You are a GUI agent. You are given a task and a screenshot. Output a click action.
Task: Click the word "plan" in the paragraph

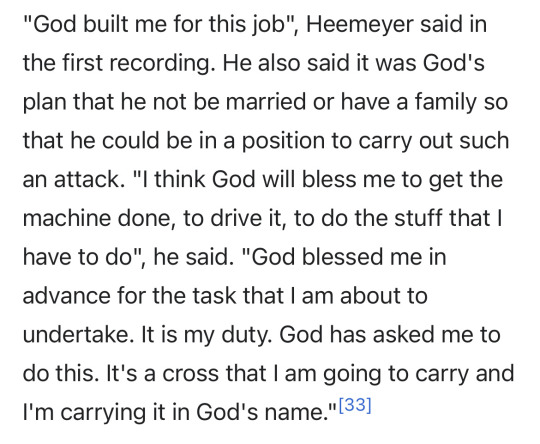45,103
